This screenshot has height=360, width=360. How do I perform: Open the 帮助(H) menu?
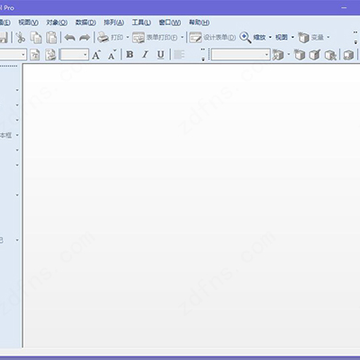coord(199,23)
